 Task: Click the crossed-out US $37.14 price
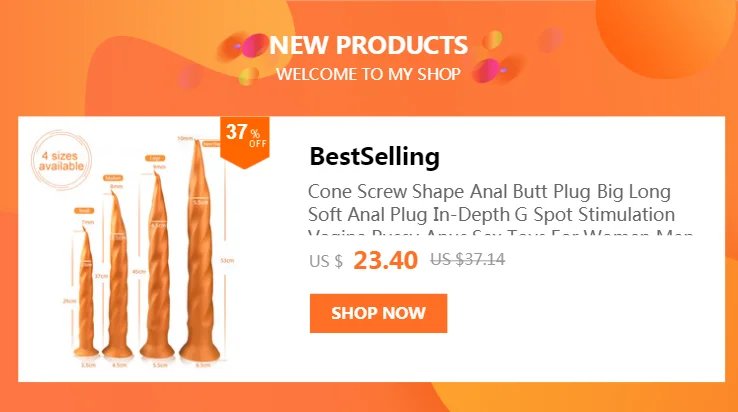click(467, 259)
